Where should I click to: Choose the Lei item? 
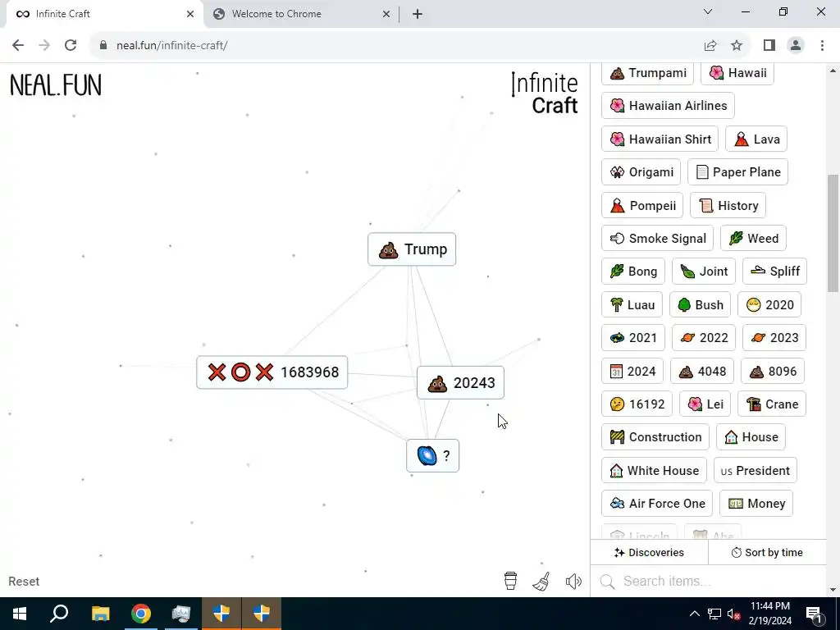(x=705, y=404)
